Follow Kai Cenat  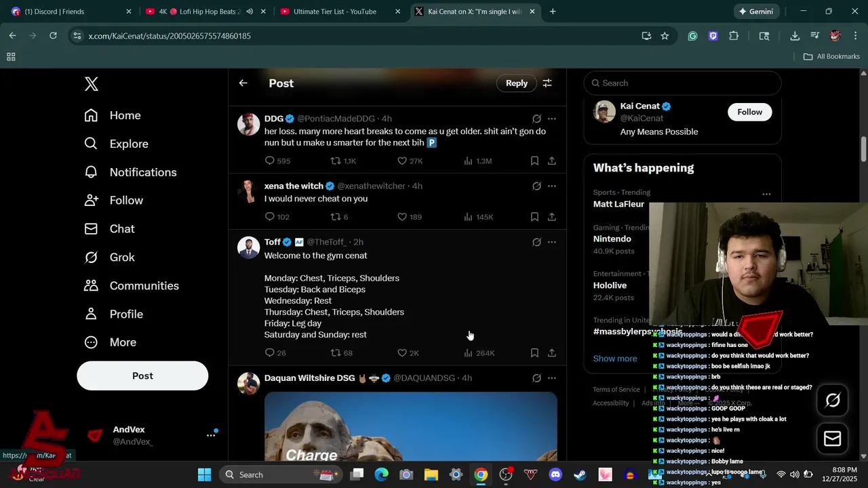(x=749, y=112)
